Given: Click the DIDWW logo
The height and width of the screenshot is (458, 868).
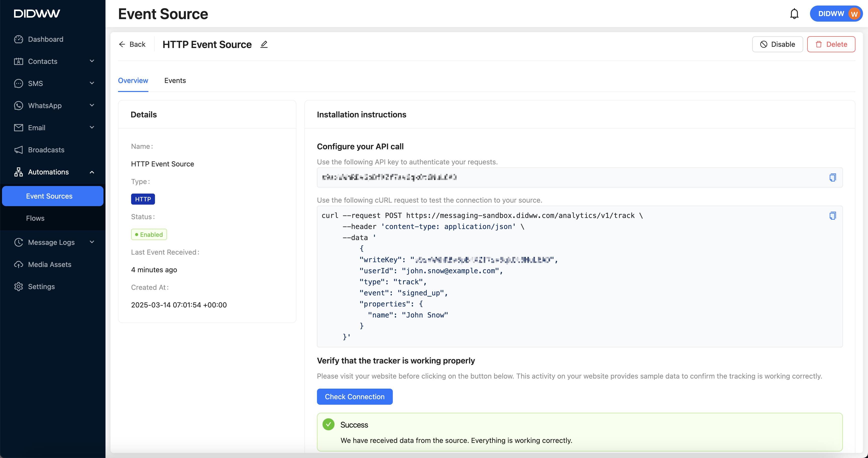Looking at the screenshot, I should (x=37, y=14).
